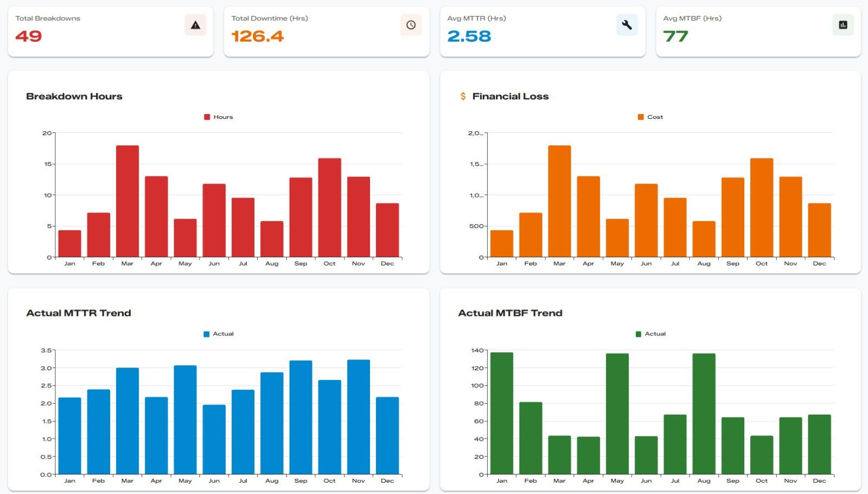Viewport: 868px width, 494px height.
Task: Click the Avg MTBF (Hrs) label
Action: [x=692, y=18]
